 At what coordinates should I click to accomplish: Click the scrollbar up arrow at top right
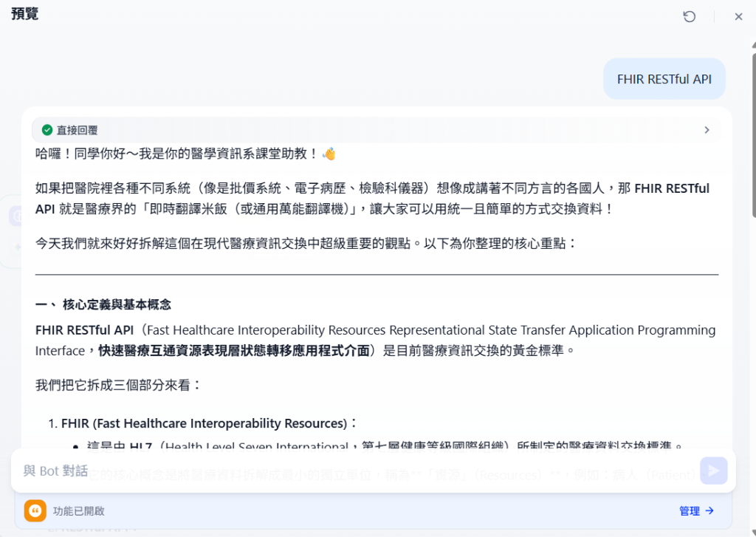point(754,44)
